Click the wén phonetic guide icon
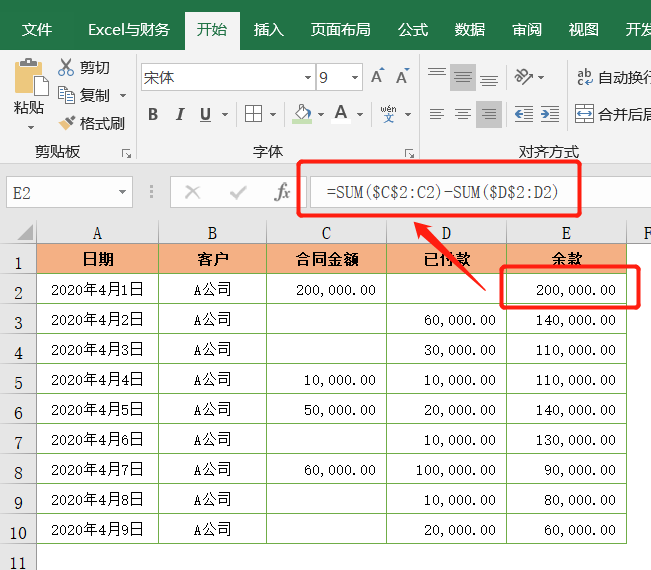This screenshot has width=651, height=570. point(389,113)
